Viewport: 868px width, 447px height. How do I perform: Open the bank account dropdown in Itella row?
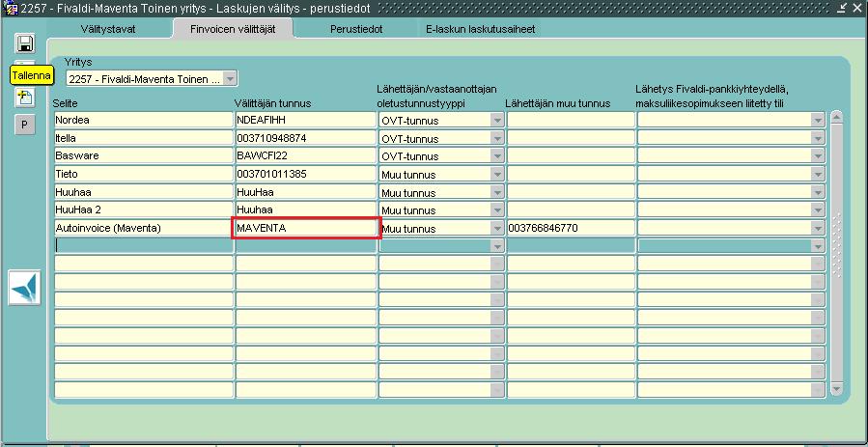818,138
